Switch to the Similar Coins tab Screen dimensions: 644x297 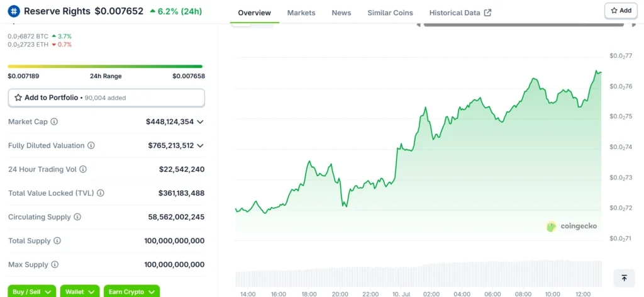coord(390,13)
